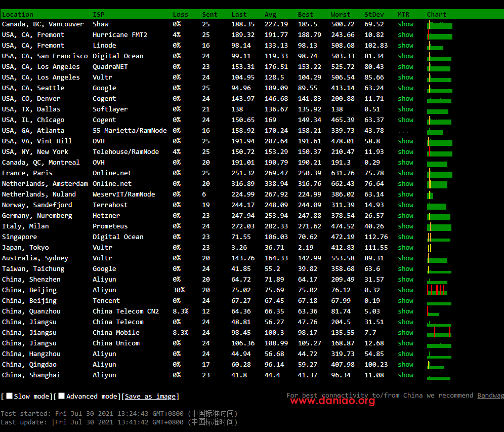Show MTR for Tokyo Vultr row
Image resolution: width=504 pixels, height=432 pixels.
click(405, 247)
